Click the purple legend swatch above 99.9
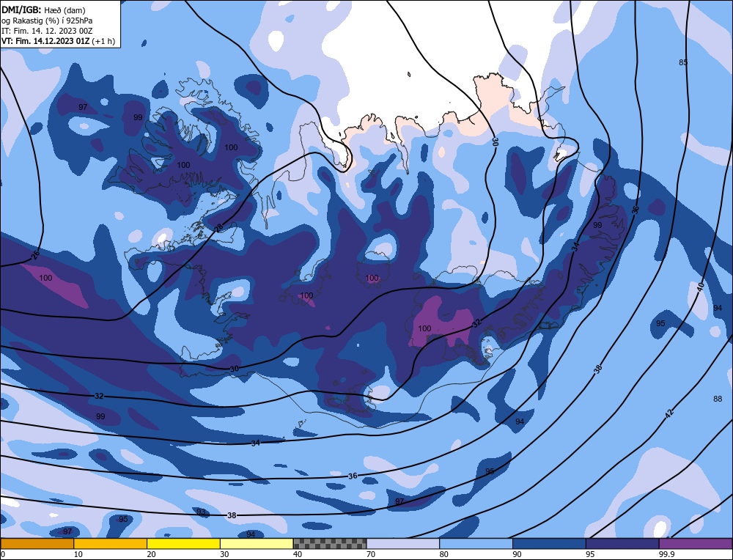 696,544
